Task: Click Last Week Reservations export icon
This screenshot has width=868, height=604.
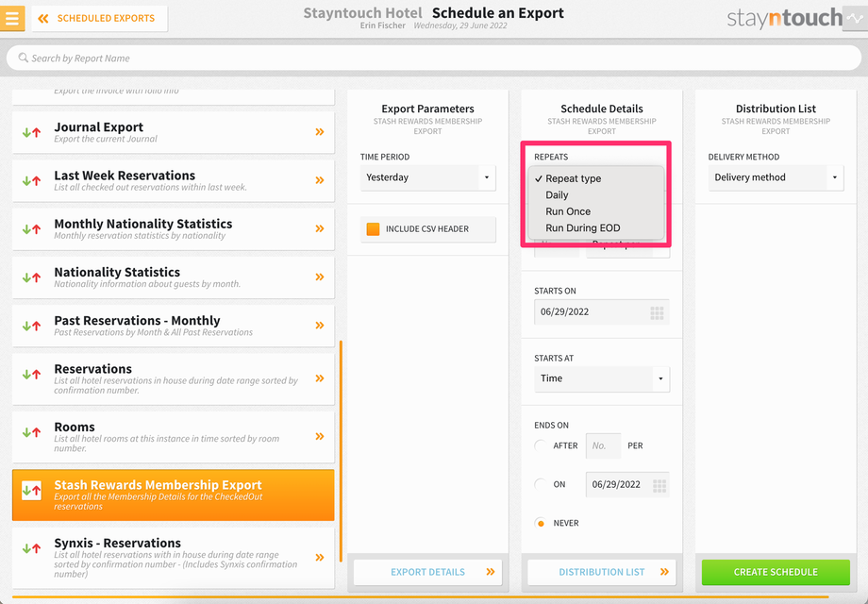Action: tap(31, 180)
